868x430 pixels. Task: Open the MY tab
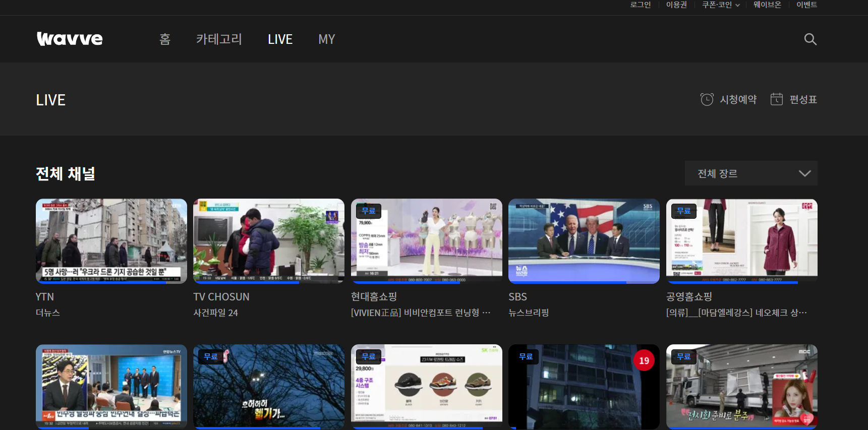[x=326, y=39]
